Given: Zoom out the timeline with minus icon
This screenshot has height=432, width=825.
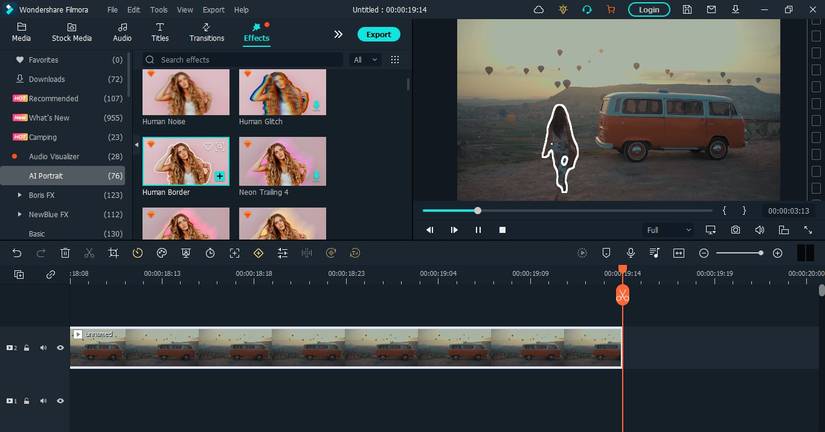Looking at the screenshot, I should (x=703, y=253).
